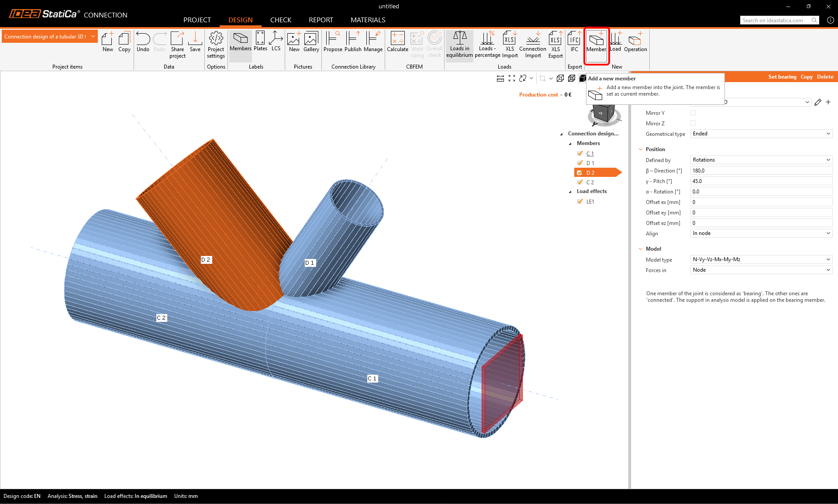Toggle the LCS labels icon
Image resolution: width=838 pixels, height=504 pixels.
276,41
